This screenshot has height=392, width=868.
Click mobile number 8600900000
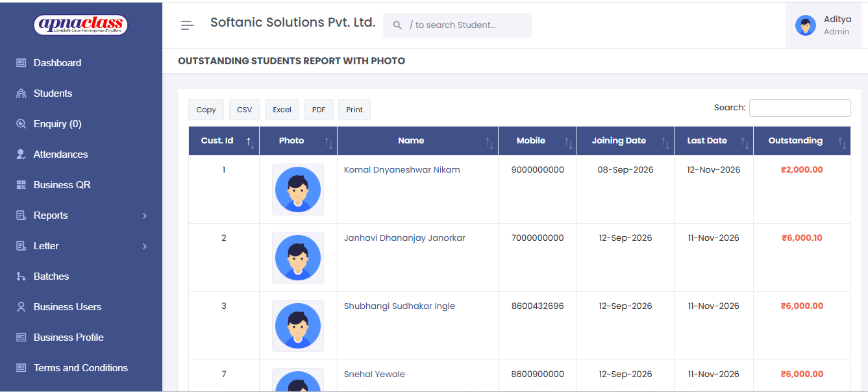pos(538,374)
